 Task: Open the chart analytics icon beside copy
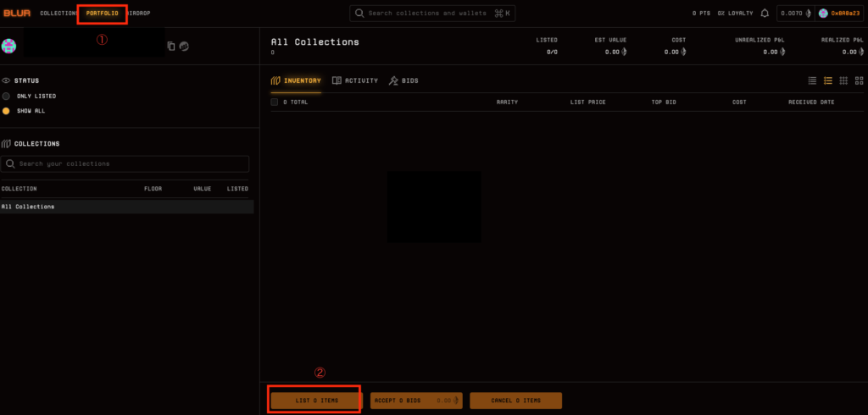click(x=184, y=47)
